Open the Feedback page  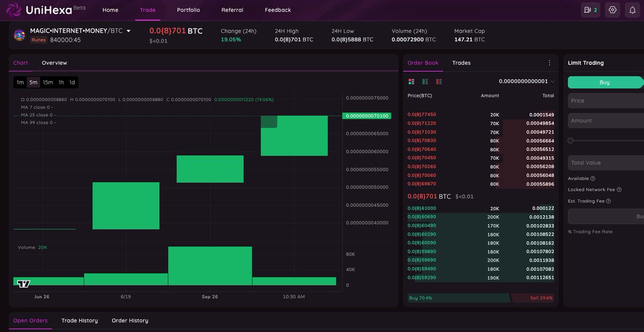point(278,10)
